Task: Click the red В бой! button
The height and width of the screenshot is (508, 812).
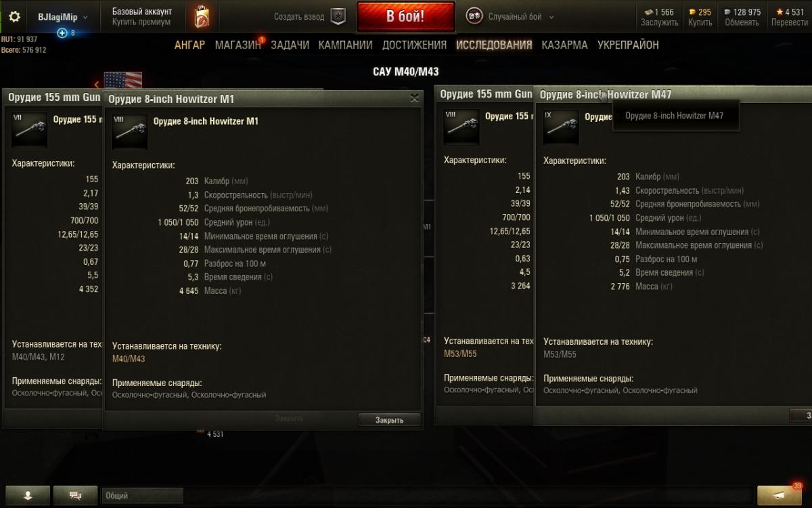Action: (405, 17)
